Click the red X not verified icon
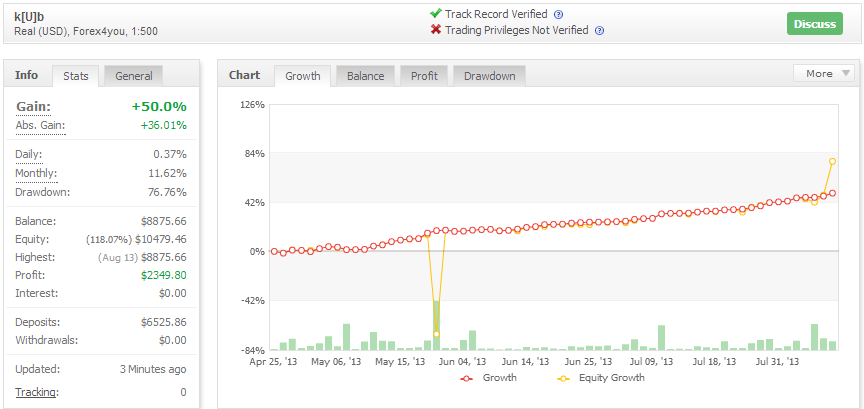The width and height of the screenshot is (864, 409). point(436,30)
